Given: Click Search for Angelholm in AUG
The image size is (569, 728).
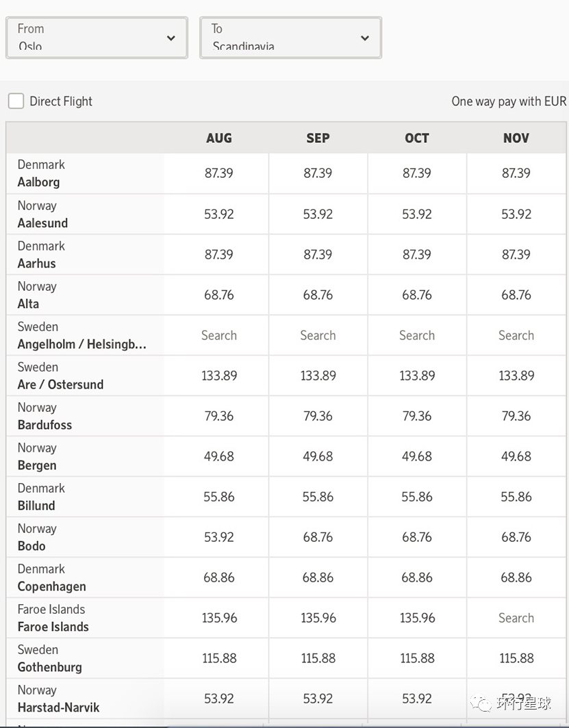Looking at the screenshot, I should [x=219, y=335].
